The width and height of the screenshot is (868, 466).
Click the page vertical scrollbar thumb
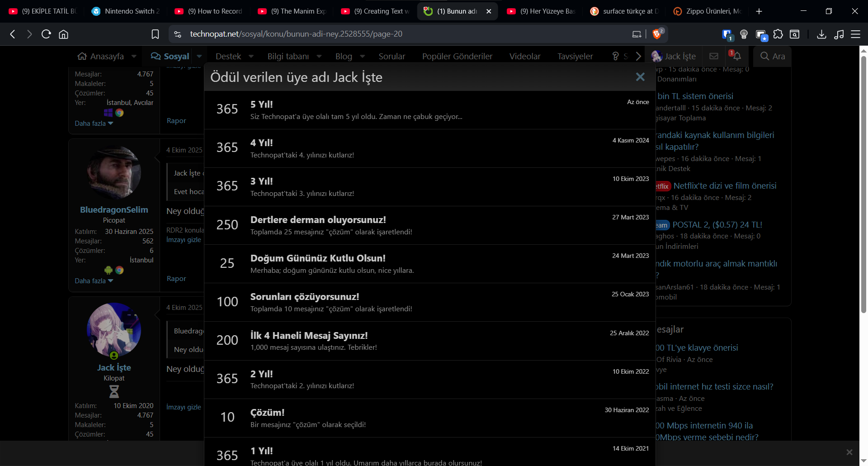pyautogui.click(x=863, y=184)
